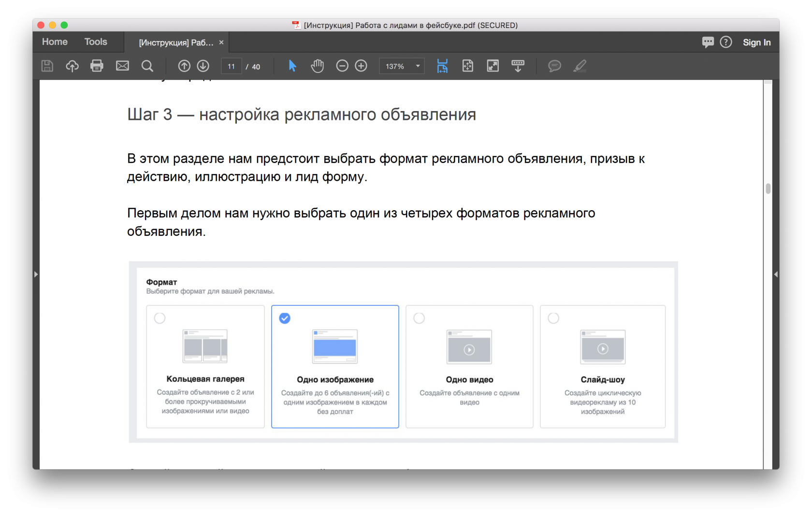Click the Одно изображение title text
This screenshot has width=812, height=516.
[335, 380]
